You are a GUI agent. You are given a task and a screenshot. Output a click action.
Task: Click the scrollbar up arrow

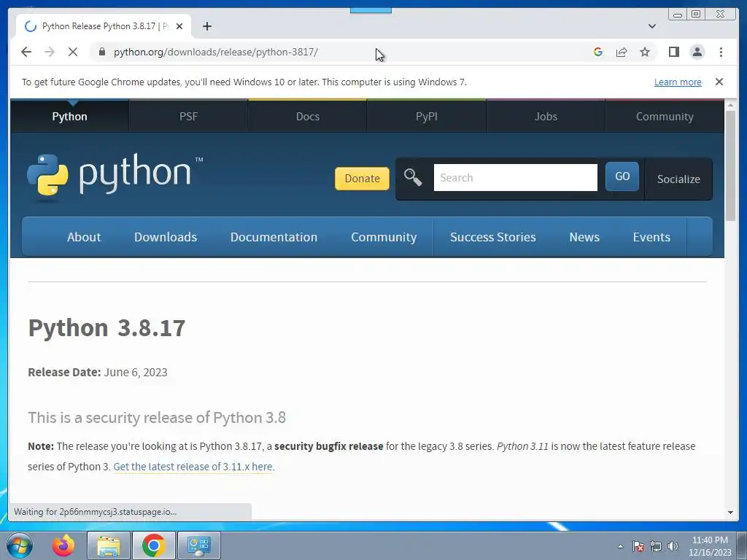(730, 105)
